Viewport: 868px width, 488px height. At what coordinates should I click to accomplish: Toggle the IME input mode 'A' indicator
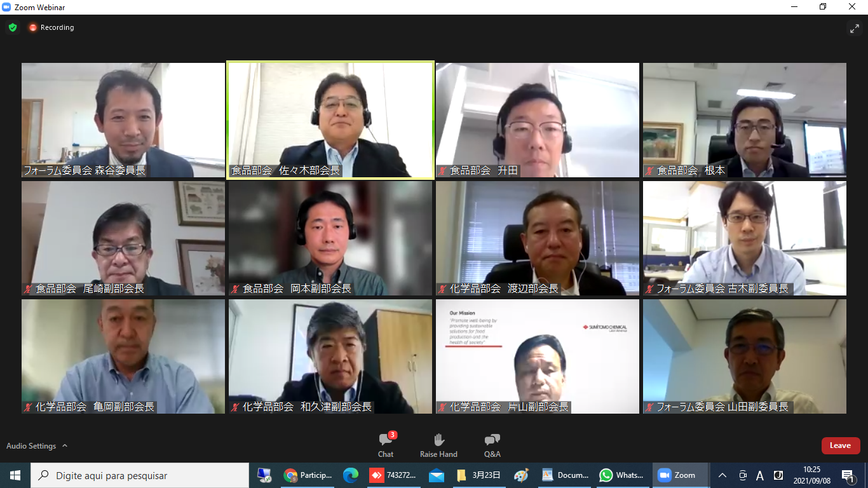pos(760,475)
